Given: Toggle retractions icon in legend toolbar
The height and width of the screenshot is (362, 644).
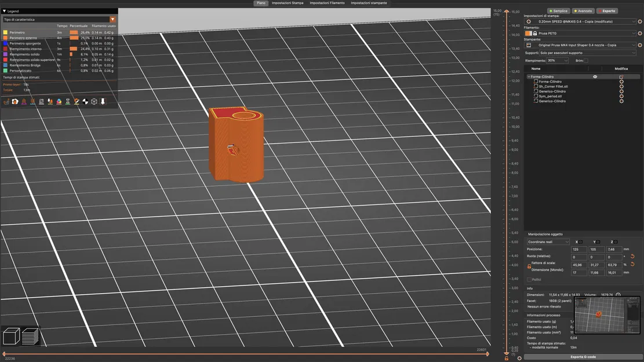Looking at the screenshot, I should [24, 101].
